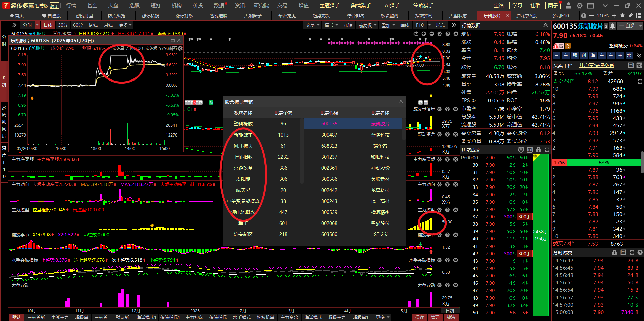Decrease zoom with the minus icon by 110%
644x321 pixels.
point(591,16)
